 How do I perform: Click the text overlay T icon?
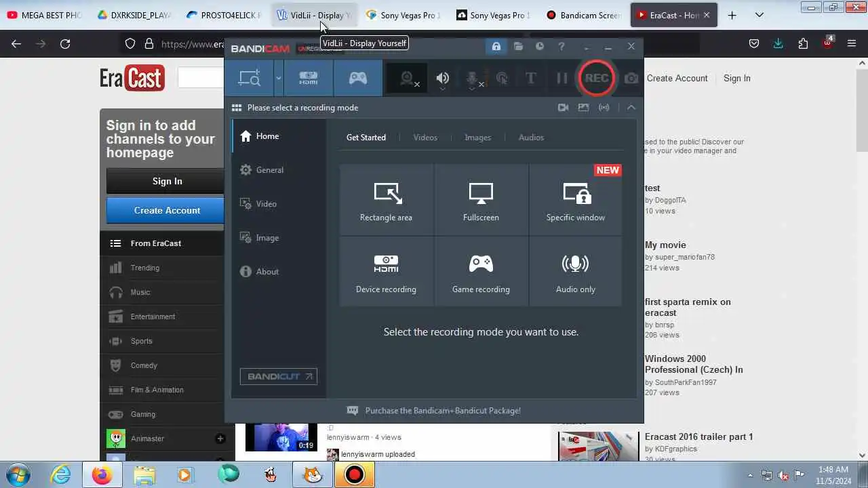pyautogui.click(x=531, y=79)
